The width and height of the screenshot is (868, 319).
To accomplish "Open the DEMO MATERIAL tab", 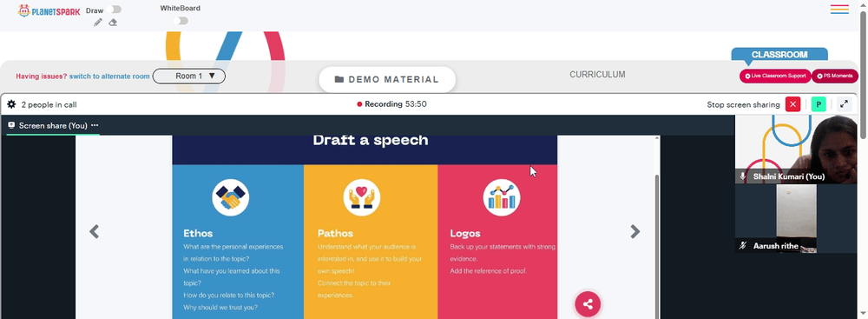I will 387,79.
